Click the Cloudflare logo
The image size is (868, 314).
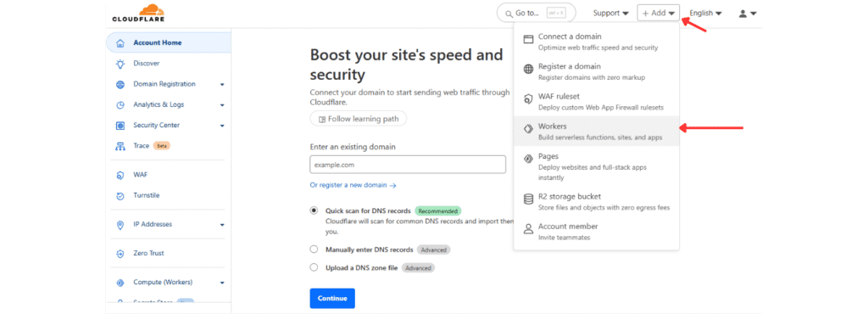(138, 14)
